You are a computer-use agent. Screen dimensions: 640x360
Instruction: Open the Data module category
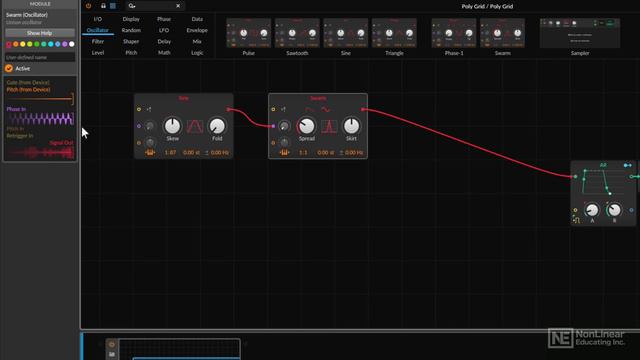point(197,19)
